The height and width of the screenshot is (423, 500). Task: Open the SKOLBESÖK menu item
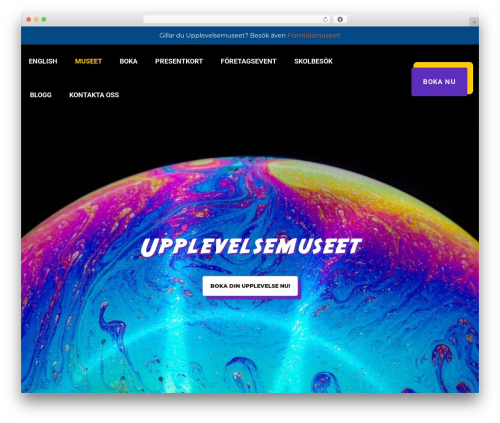[313, 61]
